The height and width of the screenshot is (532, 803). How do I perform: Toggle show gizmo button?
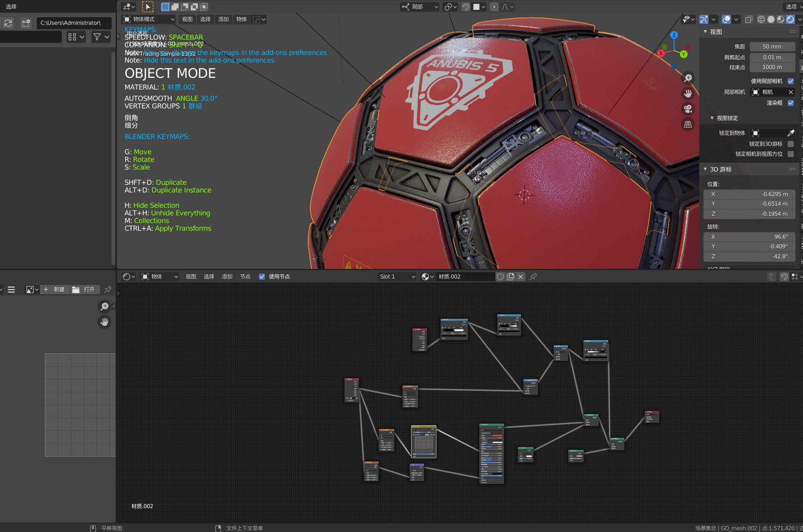(703, 19)
